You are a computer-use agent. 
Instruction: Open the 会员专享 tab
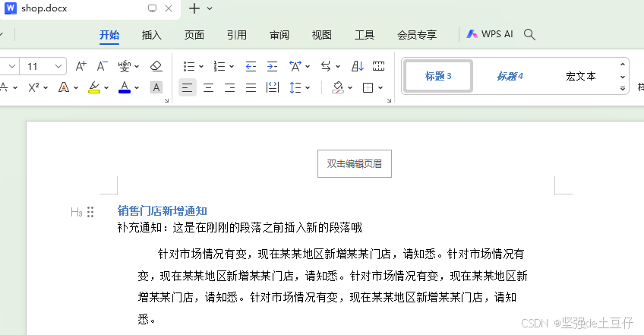[x=417, y=35]
